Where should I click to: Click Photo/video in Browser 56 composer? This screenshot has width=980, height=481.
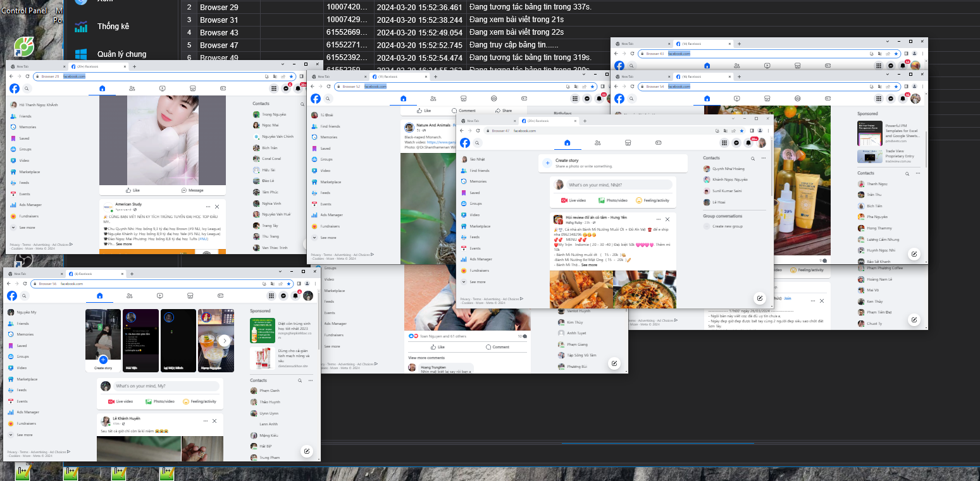159,401
